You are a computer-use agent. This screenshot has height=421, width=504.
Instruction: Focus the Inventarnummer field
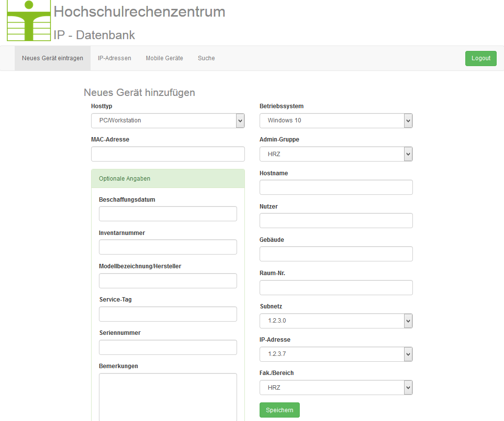[x=168, y=247]
